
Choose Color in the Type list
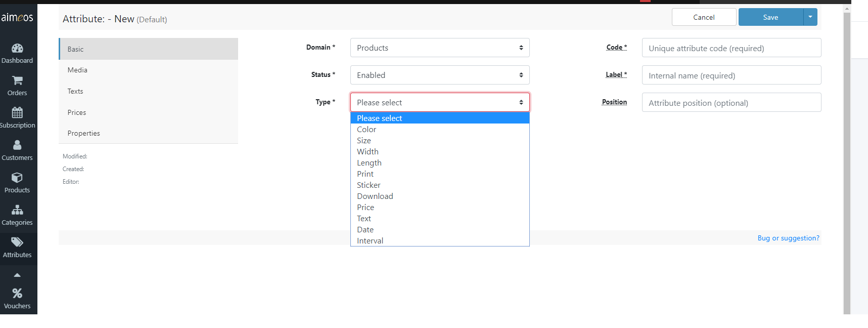click(x=440, y=129)
